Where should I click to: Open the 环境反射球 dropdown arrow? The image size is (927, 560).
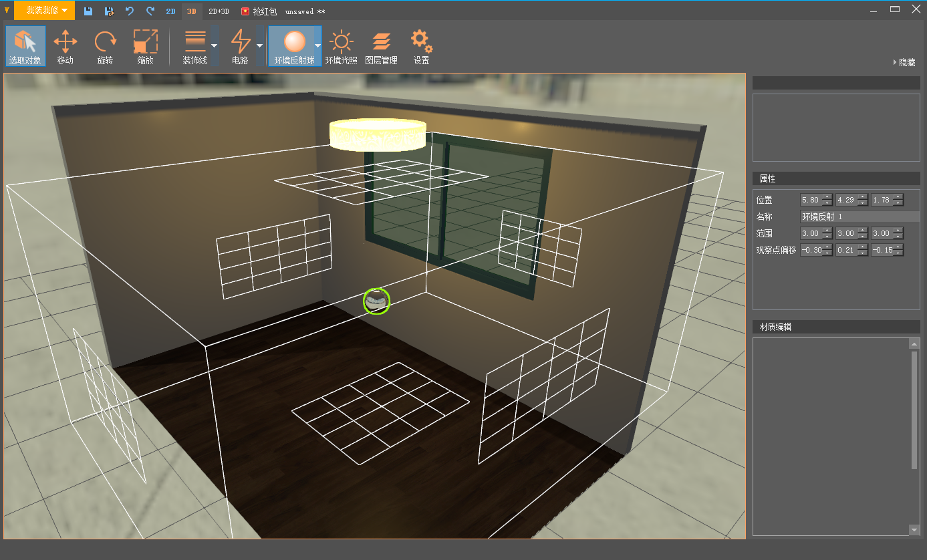317,46
